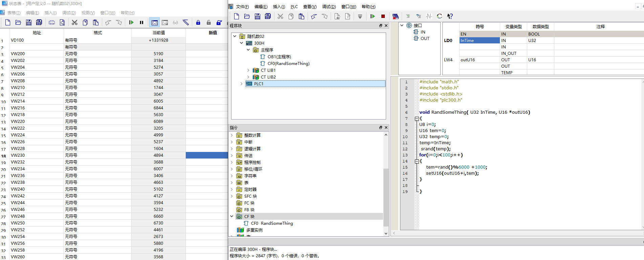Expand the CT LIB1 library
Viewport: 644px width, 260px height.
tap(248, 70)
